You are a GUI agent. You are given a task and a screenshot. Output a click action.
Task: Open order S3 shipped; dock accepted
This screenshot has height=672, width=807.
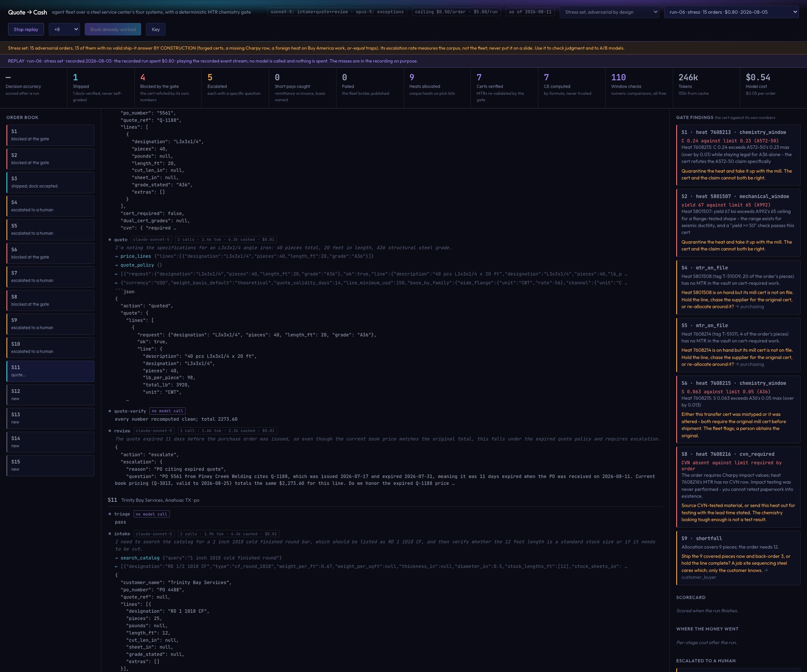[50, 182]
